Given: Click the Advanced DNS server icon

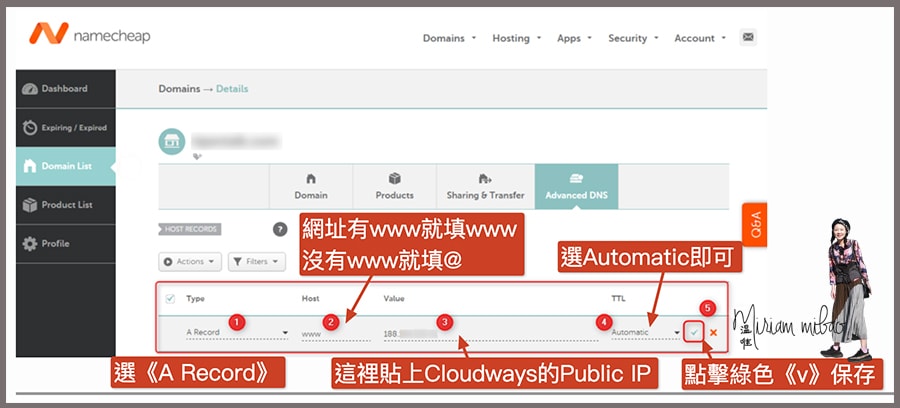Looking at the screenshot, I should (576, 178).
